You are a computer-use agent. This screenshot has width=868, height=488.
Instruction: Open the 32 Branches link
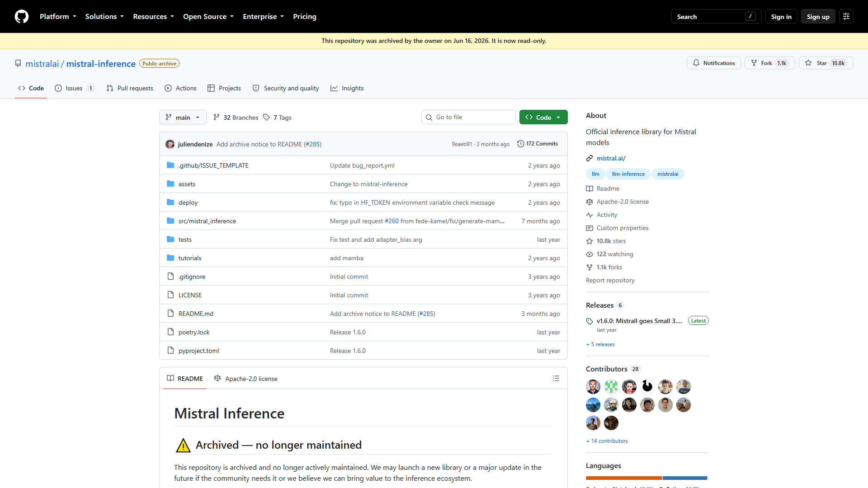(236, 117)
